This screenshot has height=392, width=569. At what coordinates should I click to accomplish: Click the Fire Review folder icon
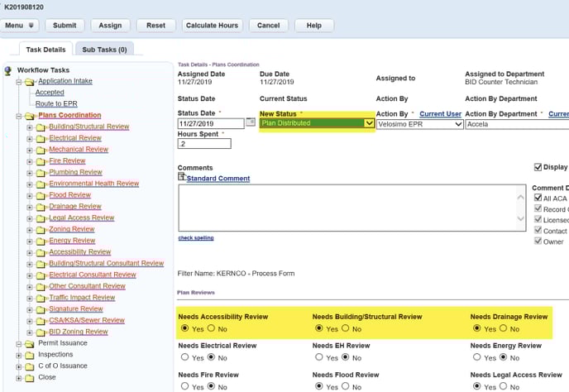(41, 161)
